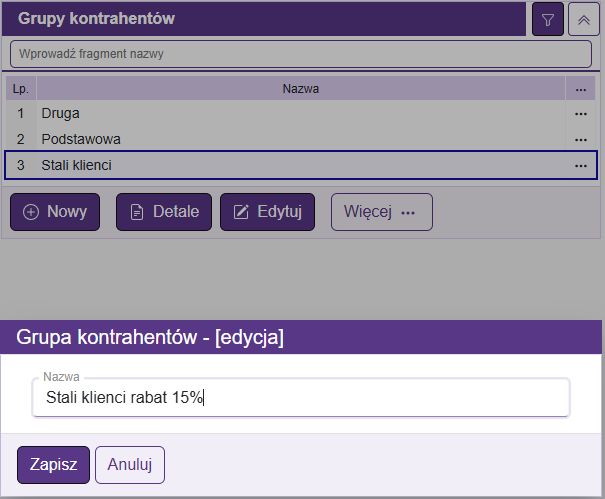Create a new group with Nowy

[x=55, y=212]
